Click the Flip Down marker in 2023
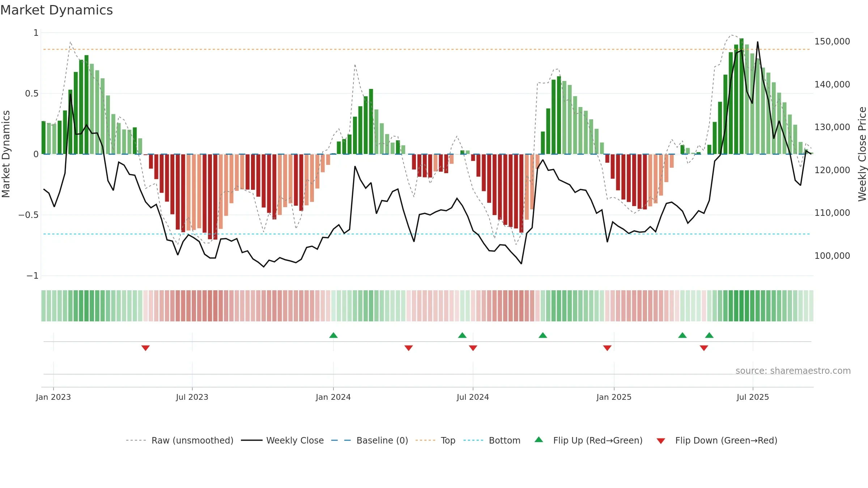Screen dimensions: 868x488 (x=145, y=348)
